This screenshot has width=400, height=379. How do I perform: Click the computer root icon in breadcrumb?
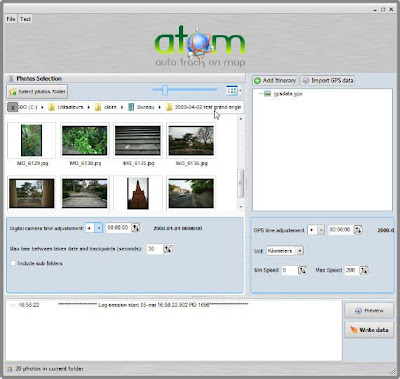[12, 107]
